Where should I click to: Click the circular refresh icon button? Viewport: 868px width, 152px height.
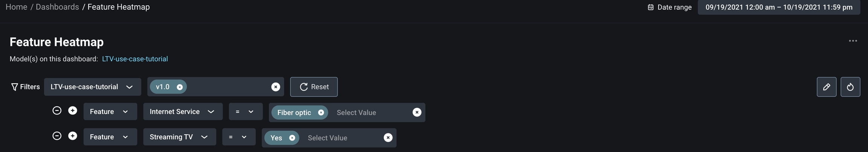pos(850,87)
